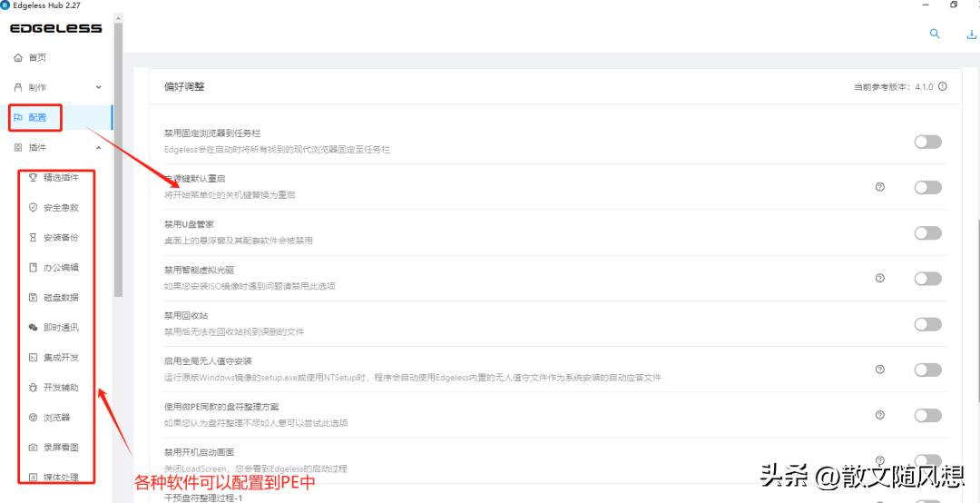This screenshot has width=980, height=503.
Task: Click the 禁用U盘管家 setting title
Action: pos(190,224)
